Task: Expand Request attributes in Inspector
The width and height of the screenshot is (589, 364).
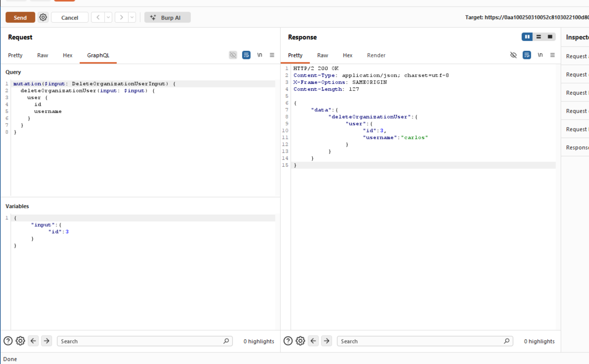Action: click(x=577, y=56)
